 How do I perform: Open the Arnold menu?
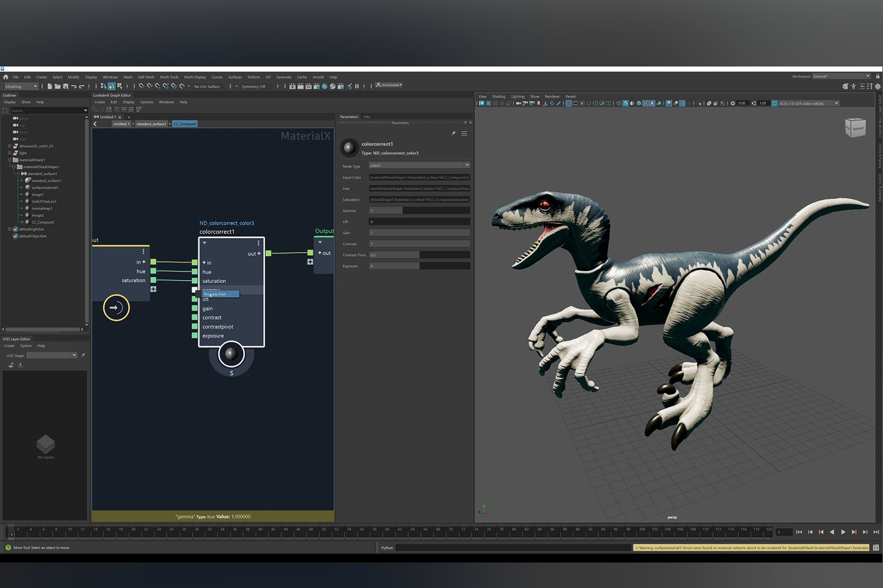pos(318,77)
